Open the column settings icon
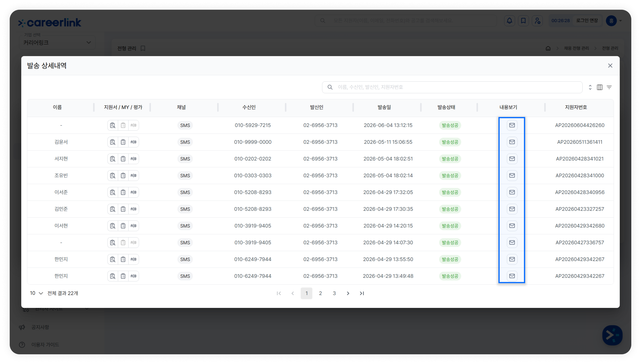The height and width of the screenshot is (364, 641). click(599, 87)
